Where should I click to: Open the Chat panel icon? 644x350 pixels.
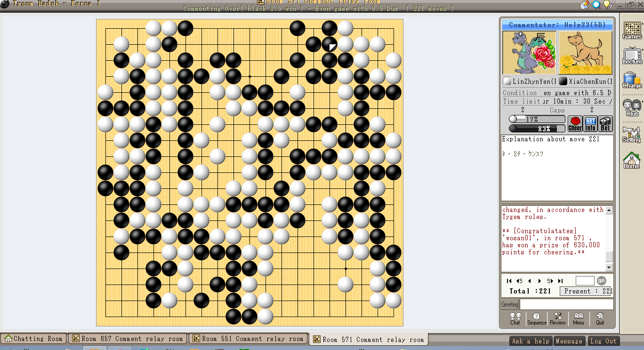515,319
